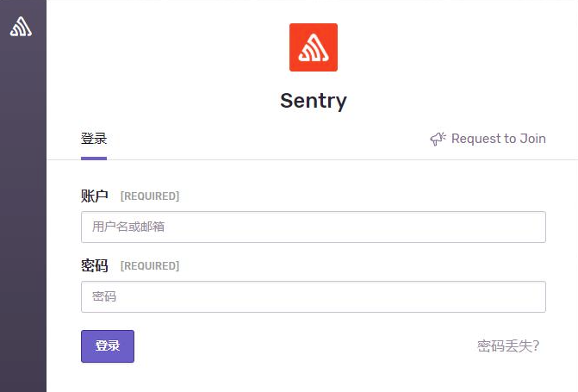Click the purple underline beneath the 登录 tab
Image resolution: width=578 pixels, height=392 pixels.
pos(94,158)
